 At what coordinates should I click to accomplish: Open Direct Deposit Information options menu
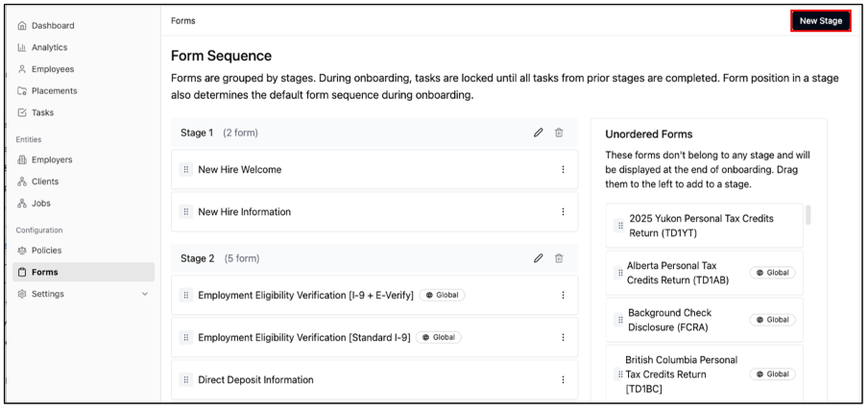563,379
